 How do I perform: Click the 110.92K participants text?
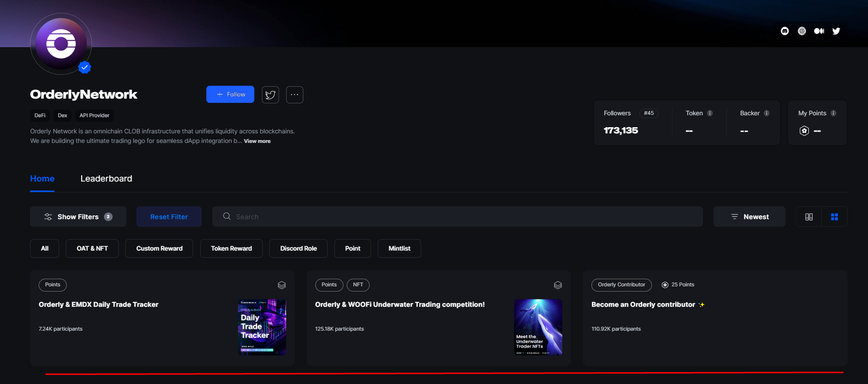tap(616, 329)
